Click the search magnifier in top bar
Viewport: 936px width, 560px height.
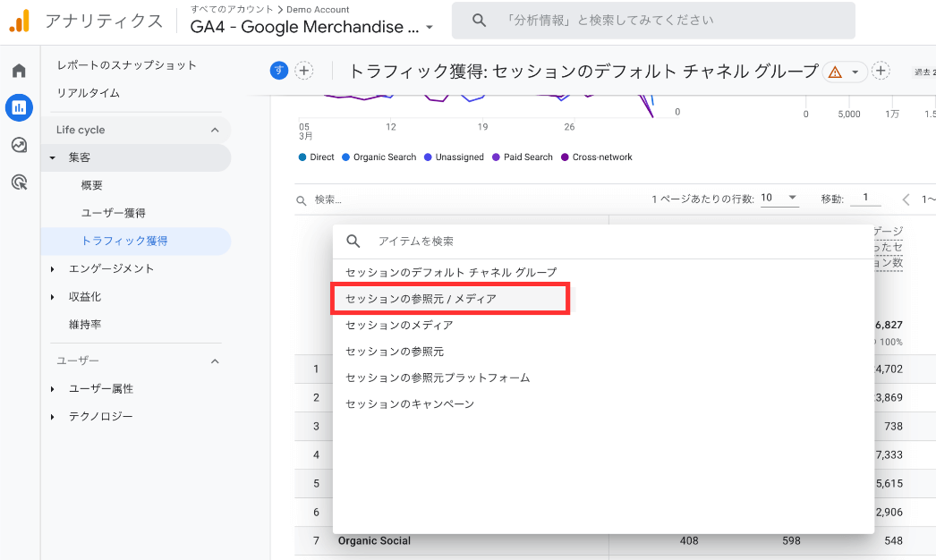tap(479, 21)
